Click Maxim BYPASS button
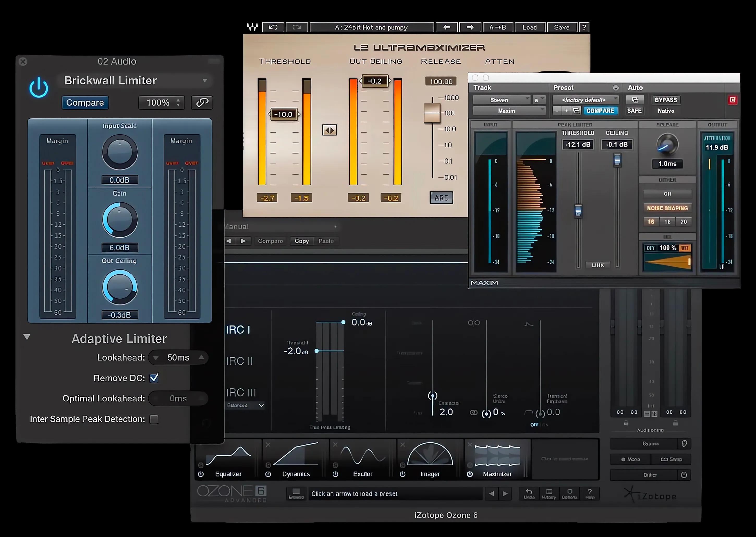756x537 pixels. [666, 100]
